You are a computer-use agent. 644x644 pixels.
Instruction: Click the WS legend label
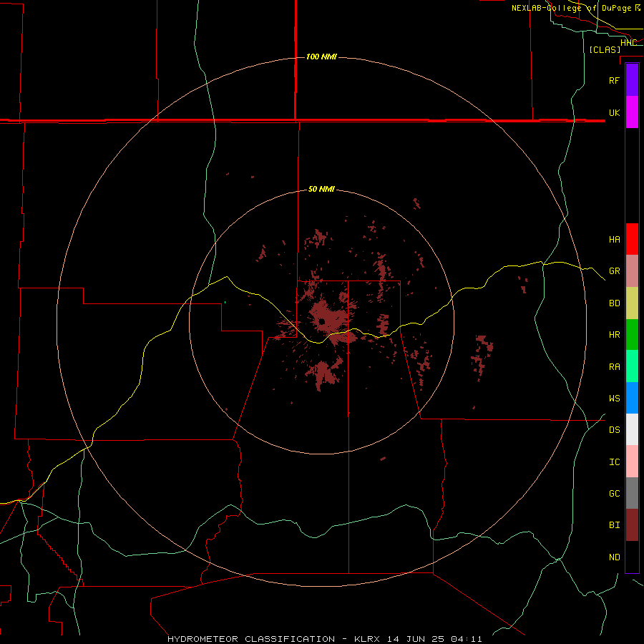pyautogui.click(x=614, y=399)
